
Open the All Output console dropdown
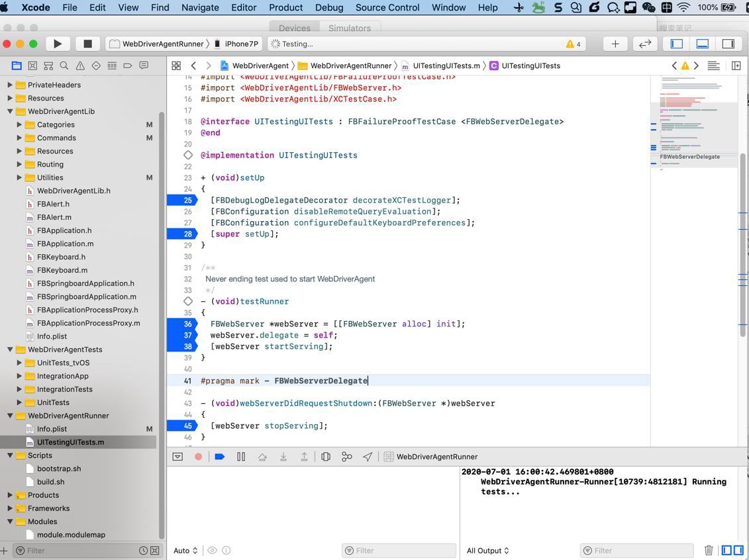click(487, 551)
